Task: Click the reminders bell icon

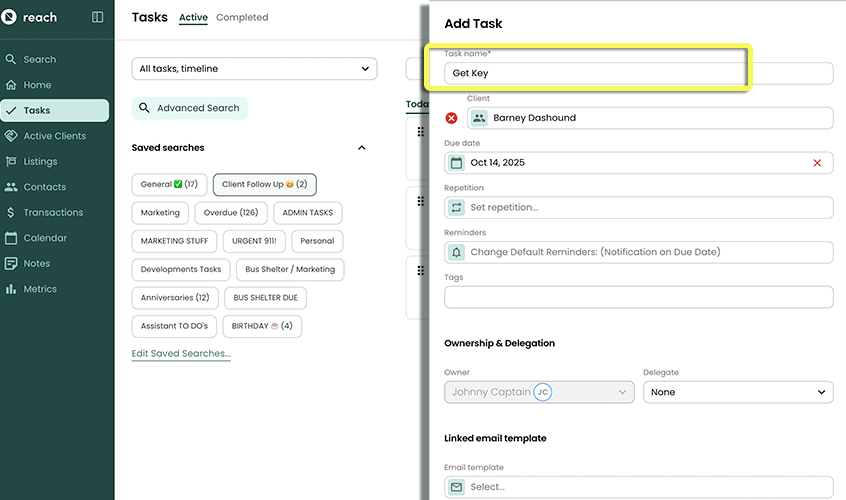Action: (457, 252)
